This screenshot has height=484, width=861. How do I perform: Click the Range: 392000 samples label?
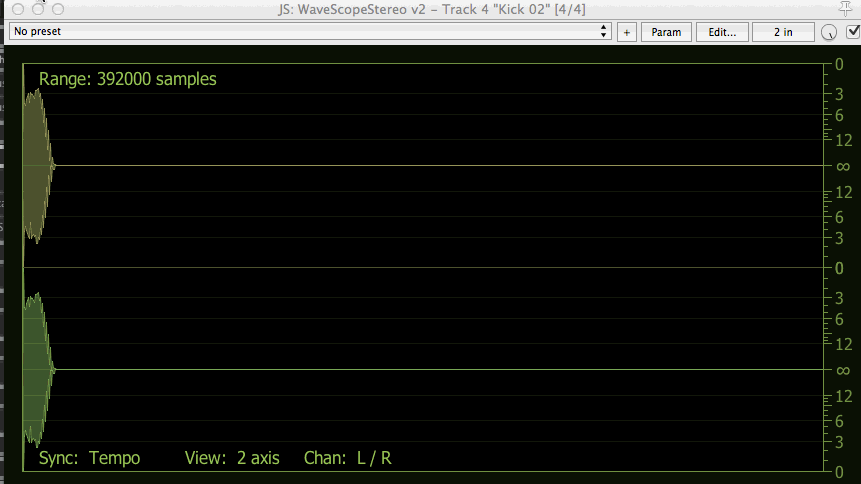click(127, 79)
